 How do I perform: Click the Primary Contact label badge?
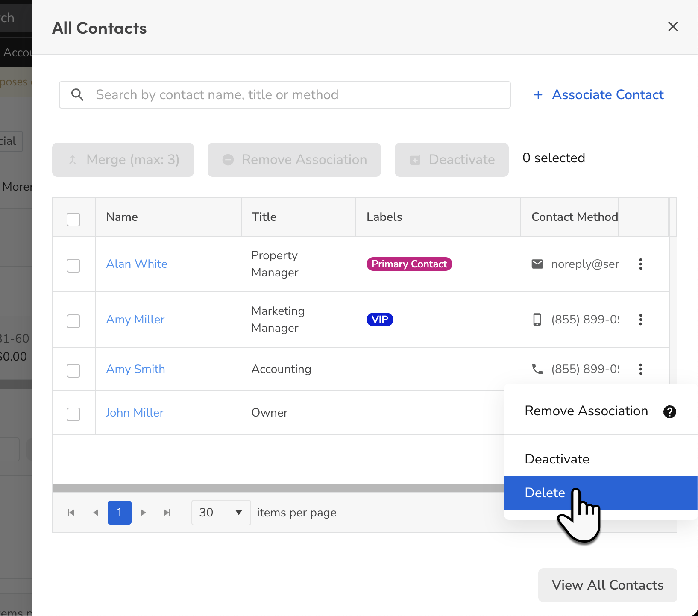[x=409, y=264]
